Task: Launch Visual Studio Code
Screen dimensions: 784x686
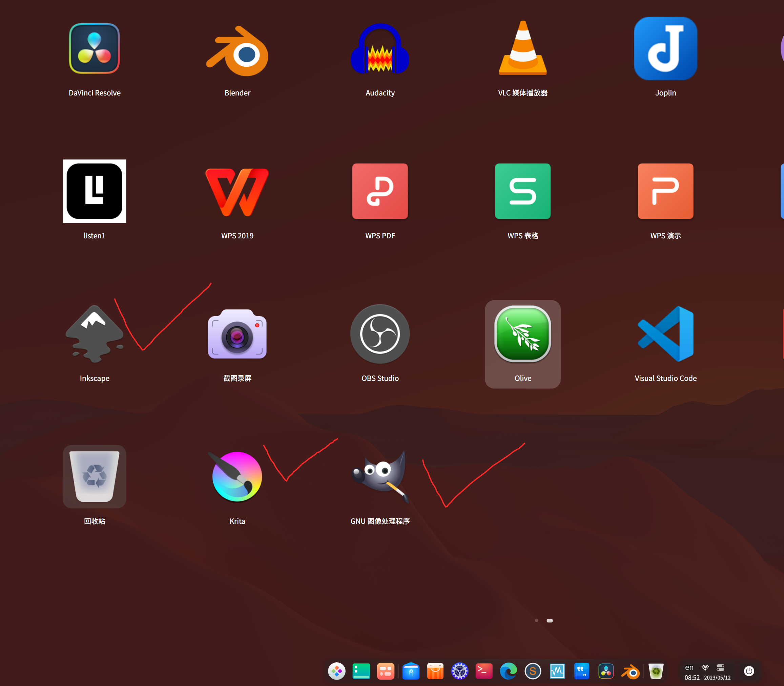Action: point(665,334)
